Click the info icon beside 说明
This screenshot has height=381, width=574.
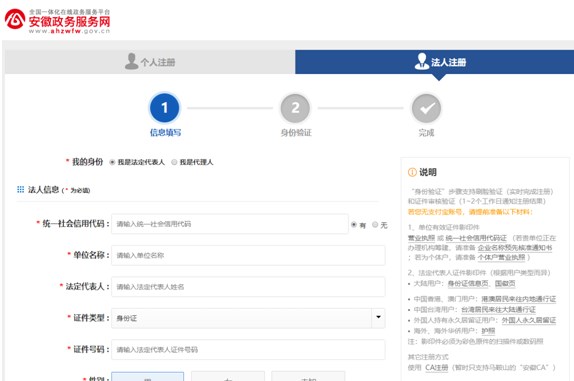[x=412, y=172]
